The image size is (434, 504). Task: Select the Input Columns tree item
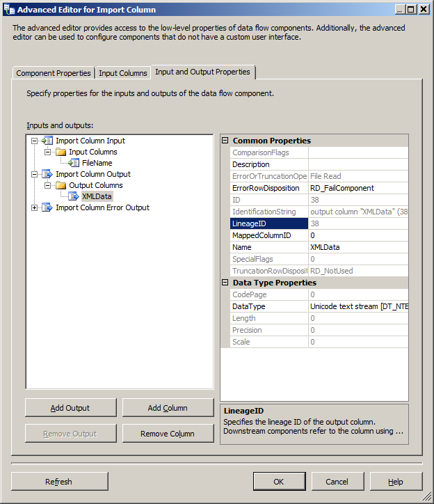click(93, 152)
